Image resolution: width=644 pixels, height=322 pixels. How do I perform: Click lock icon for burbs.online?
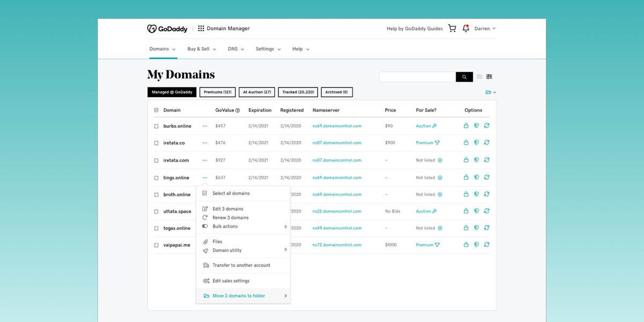click(466, 126)
